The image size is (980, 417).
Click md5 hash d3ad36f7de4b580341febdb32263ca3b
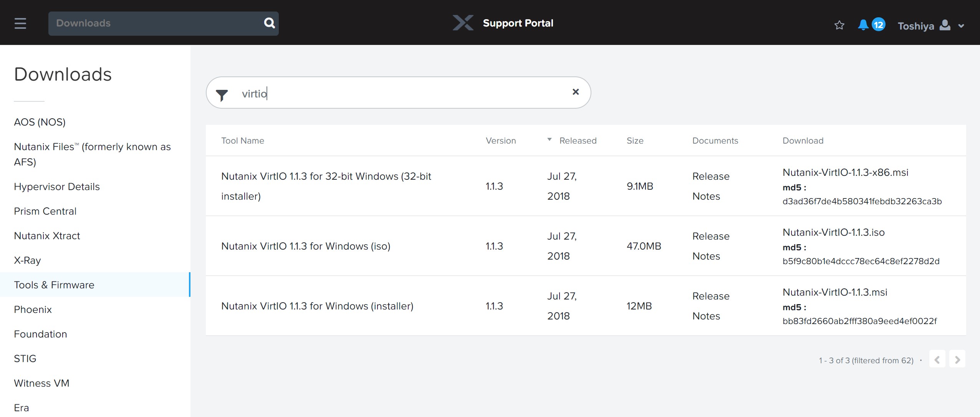tap(862, 201)
